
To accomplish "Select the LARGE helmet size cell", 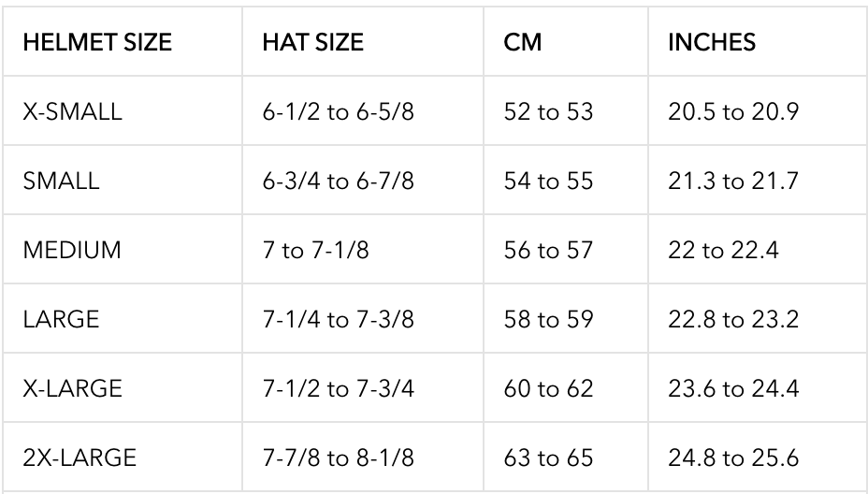I will click(123, 318).
